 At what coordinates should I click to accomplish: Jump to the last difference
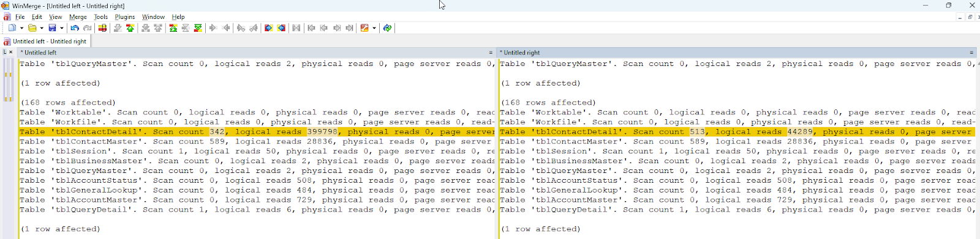(x=198, y=28)
